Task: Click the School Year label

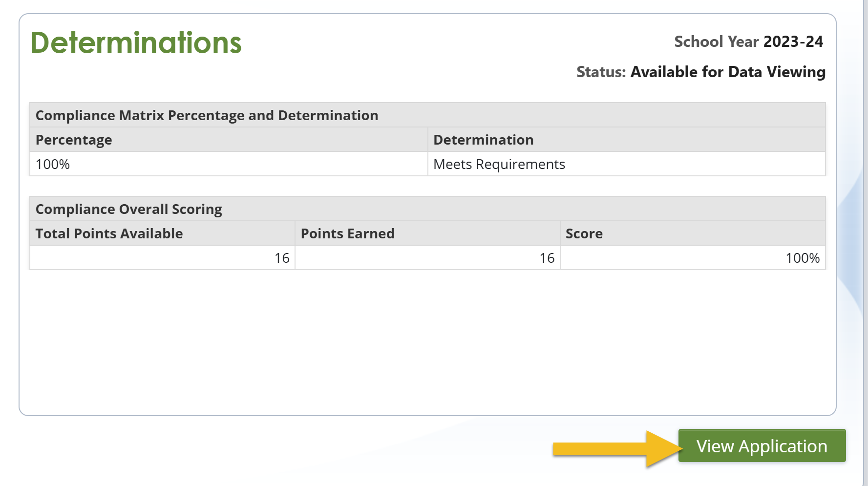Action: (x=716, y=42)
